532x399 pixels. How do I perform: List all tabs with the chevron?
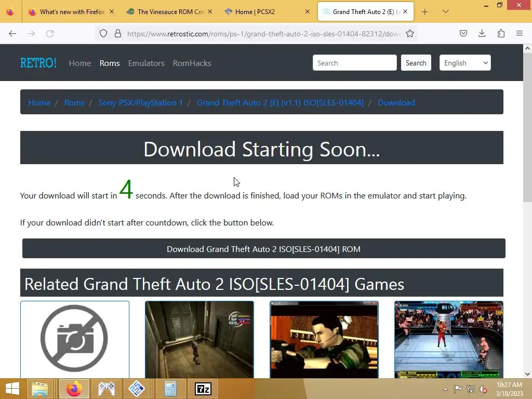pos(446,11)
